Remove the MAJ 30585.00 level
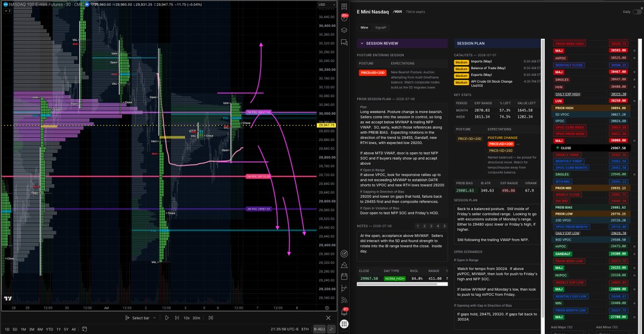 point(635,50)
